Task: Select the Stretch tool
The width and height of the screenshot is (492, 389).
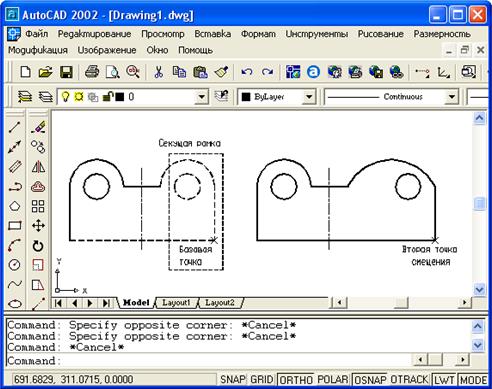Action: click(38, 285)
